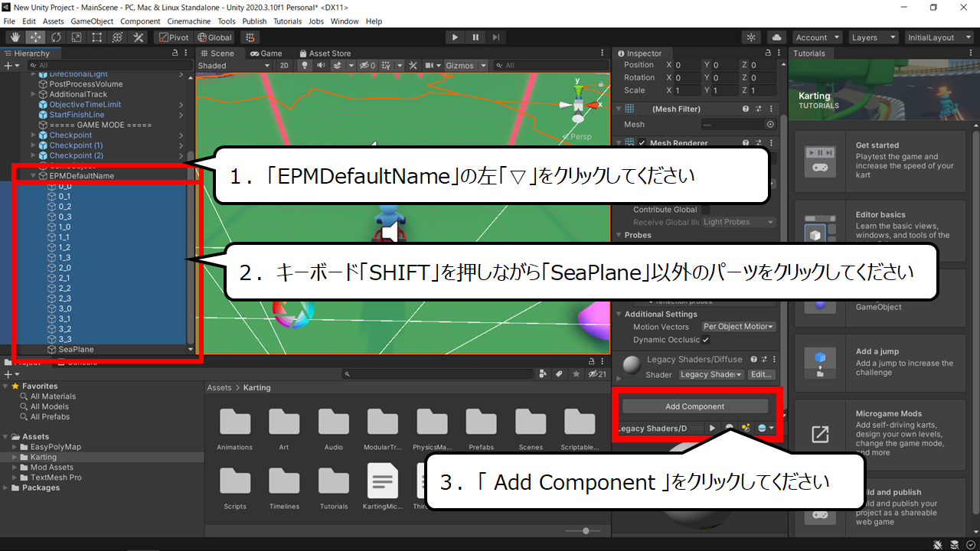Open Inspector panel three-dot menu
This screenshot has height=551, width=980.
[x=780, y=54]
